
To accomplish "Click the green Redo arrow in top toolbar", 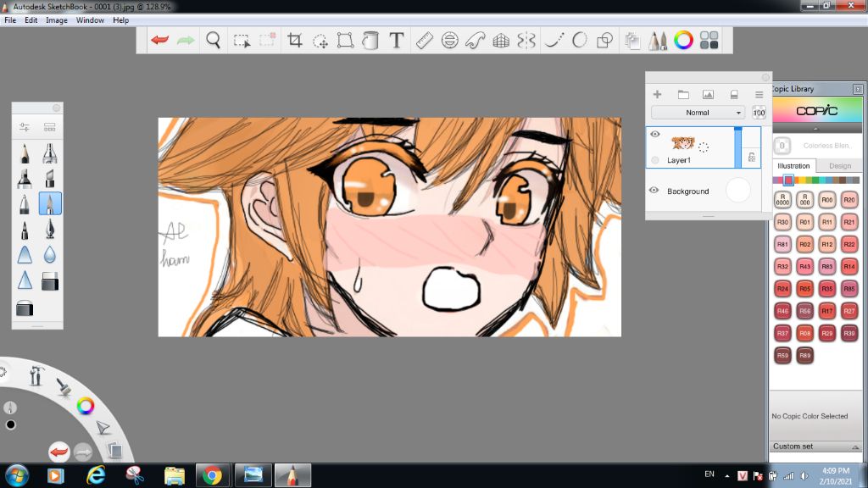I will [x=186, y=40].
